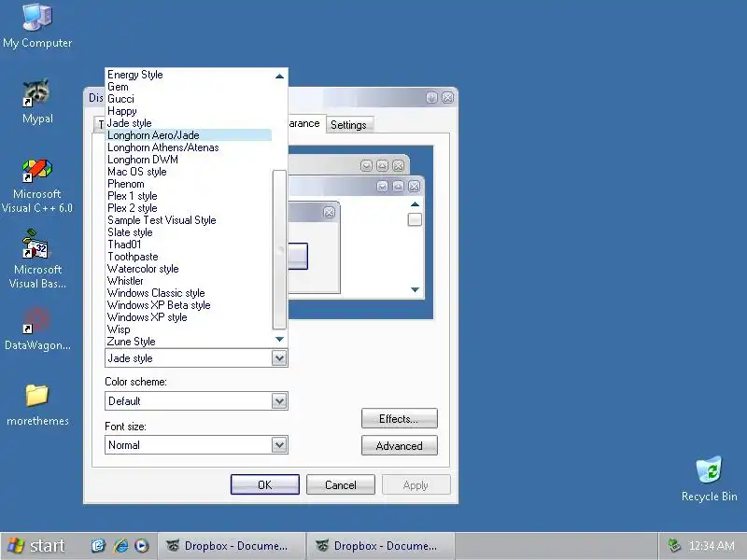Viewport: 747px width, 560px height.
Task: Click Cancel in Display Properties
Action: (x=341, y=484)
